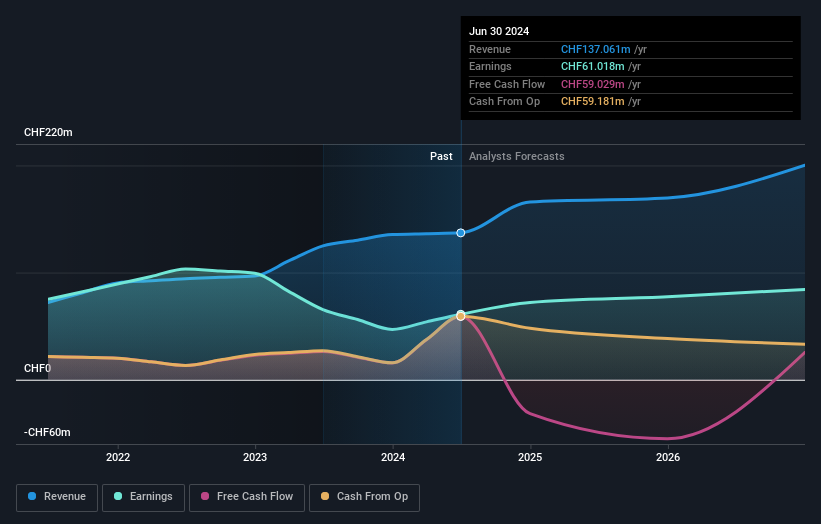Toggle the Earnings series in legend
This screenshot has width=821, height=524.
[143, 497]
